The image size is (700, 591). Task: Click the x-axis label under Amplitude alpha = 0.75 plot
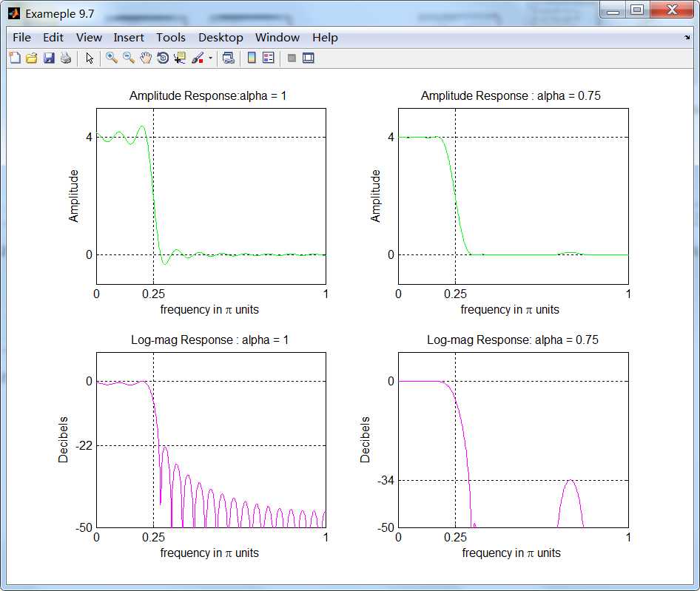(510, 309)
